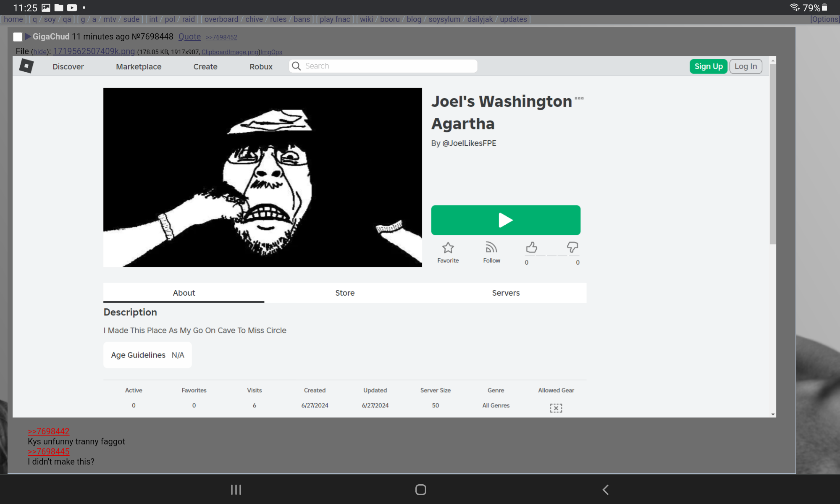Switch to the Store tab
This screenshot has height=504, width=840.
[344, 293]
